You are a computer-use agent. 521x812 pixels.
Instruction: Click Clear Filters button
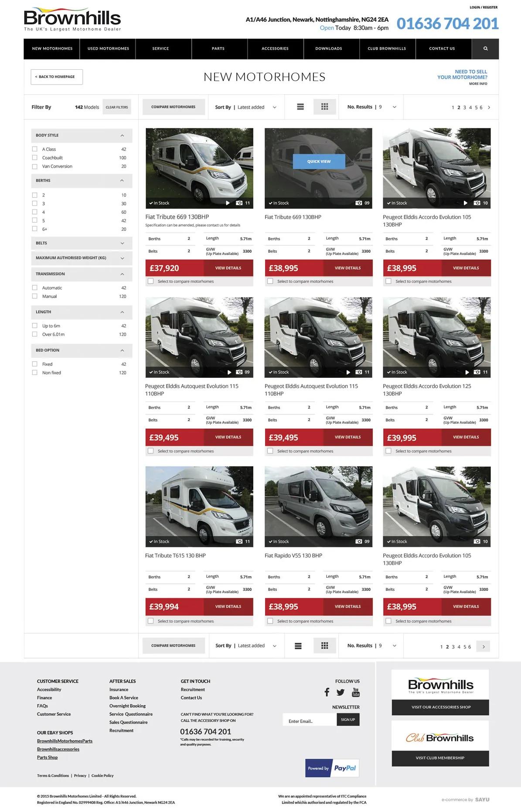pyautogui.click(x=117, y=107)
